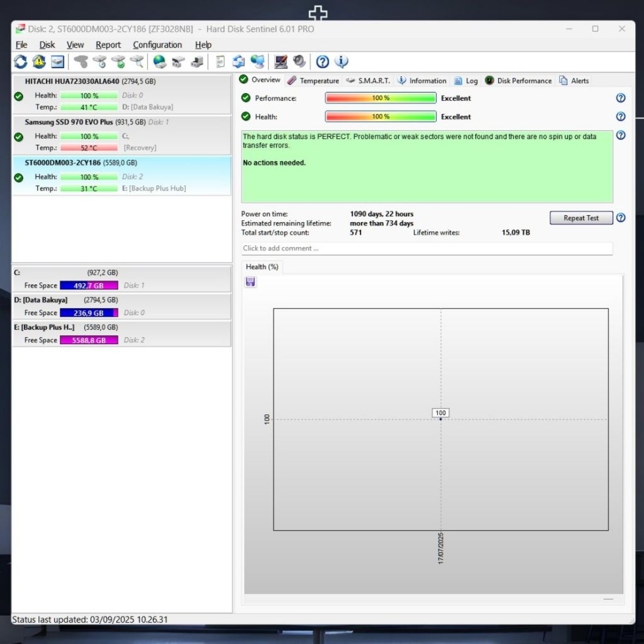Click the refresh icon with yellow warning sign
The width and height of the screenshot is (644, 644).
(39, 62)
